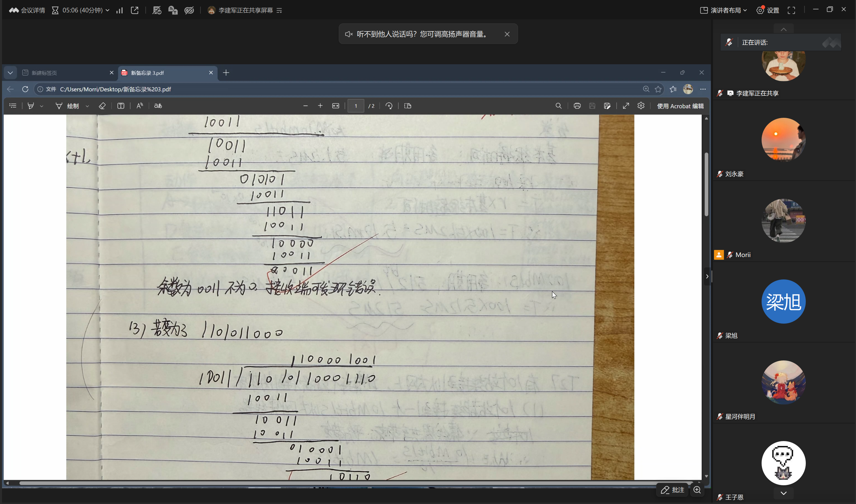Enter full screen for the meeting window

point(791,10)
